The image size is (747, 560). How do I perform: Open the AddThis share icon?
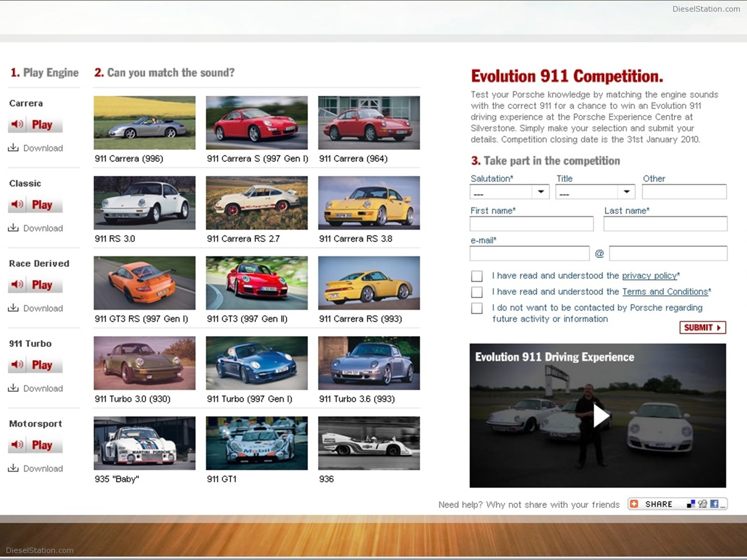pyautogui.click(x=634, y=504)
